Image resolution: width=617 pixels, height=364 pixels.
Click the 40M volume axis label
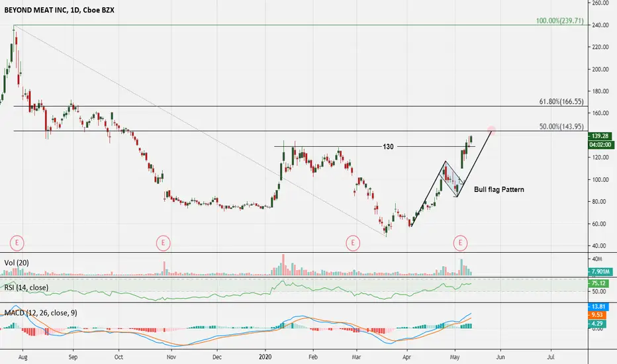(x=597, y=259)
